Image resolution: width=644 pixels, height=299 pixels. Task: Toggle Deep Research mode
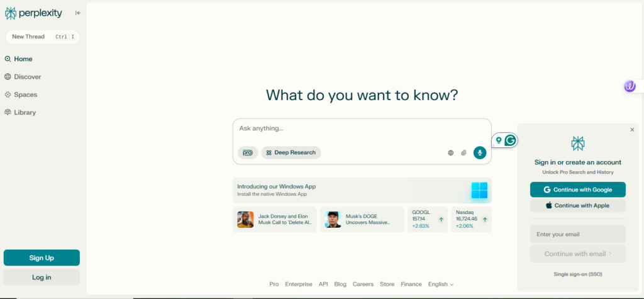(x=291, y=152)
